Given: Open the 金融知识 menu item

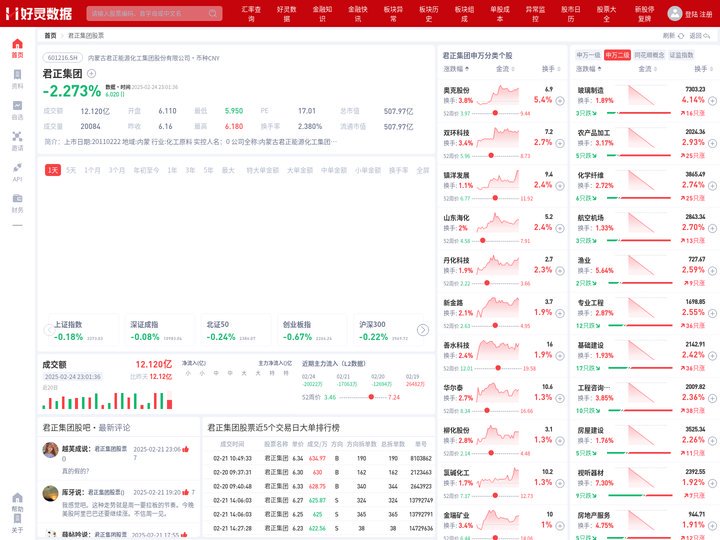Looking at the screenshot, I should pos(322,14).
